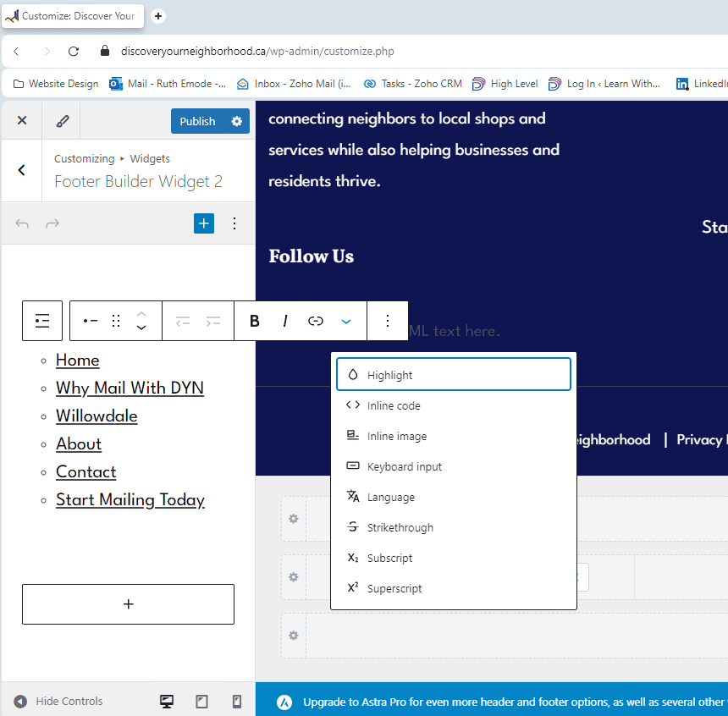Image resolution: width=728 pixels, height=716 pixels.
Task: Select Highlight text color option
Action: pyautogui.click(x=389, y=375)
